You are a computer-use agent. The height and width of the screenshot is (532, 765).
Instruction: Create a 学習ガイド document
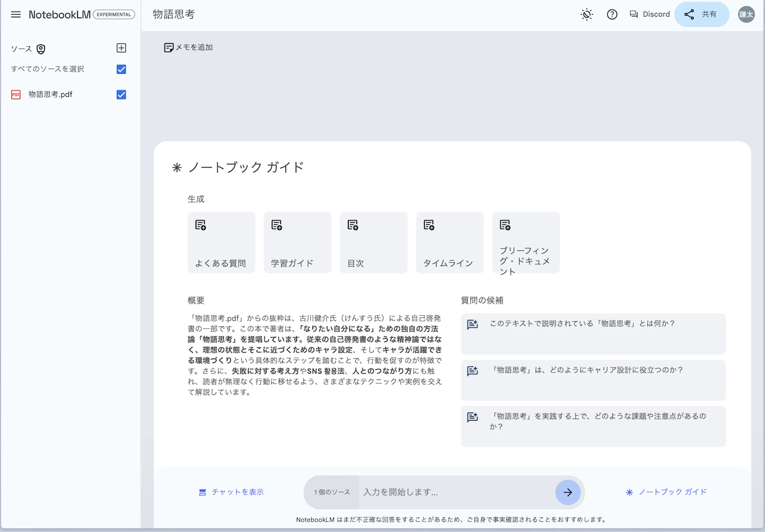297,242
